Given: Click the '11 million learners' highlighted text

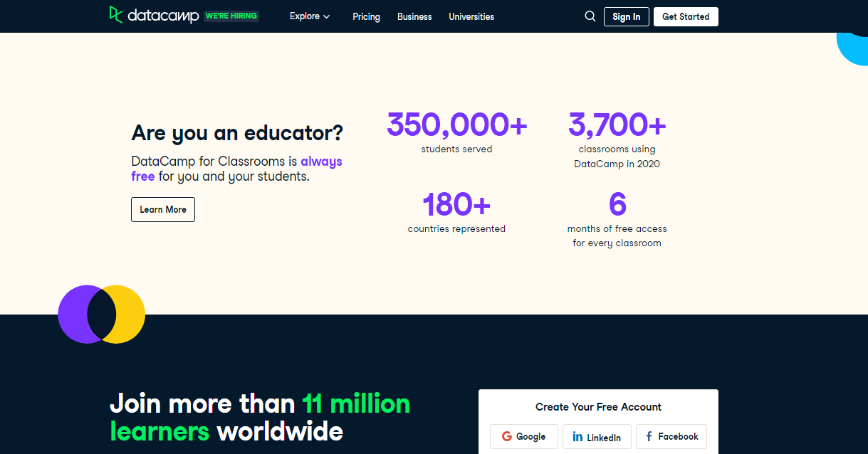Looking at the screenshot, I should 260,418.
